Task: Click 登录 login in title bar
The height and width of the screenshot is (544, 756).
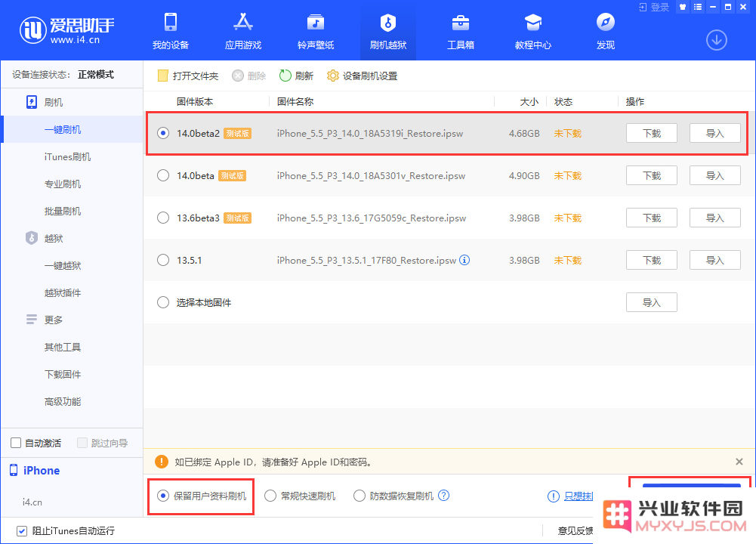Action: tap(654, 8)
